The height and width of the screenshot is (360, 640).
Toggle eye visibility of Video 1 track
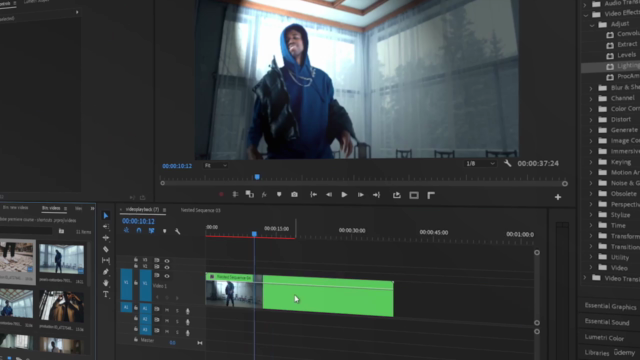pos(167,276)
